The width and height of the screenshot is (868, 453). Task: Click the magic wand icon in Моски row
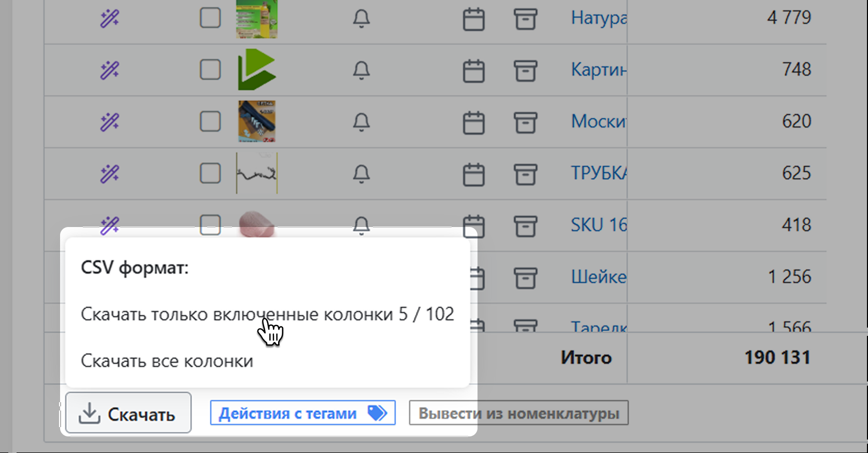[x=110, y=122]
